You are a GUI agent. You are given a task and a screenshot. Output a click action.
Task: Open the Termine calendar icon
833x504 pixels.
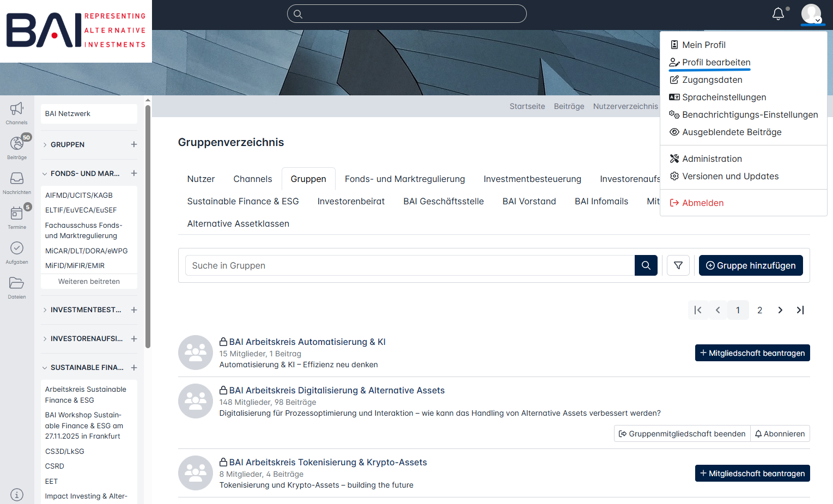pyautogui.click(x=16, y=214)
